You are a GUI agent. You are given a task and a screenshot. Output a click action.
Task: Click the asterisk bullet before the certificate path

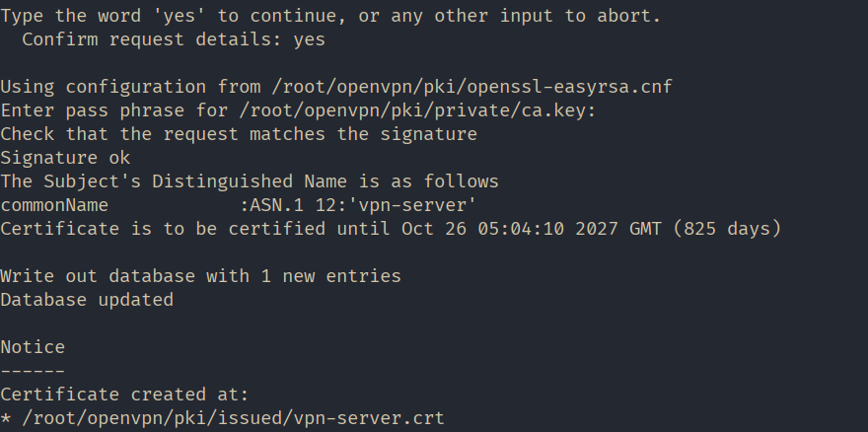(6, 418)
